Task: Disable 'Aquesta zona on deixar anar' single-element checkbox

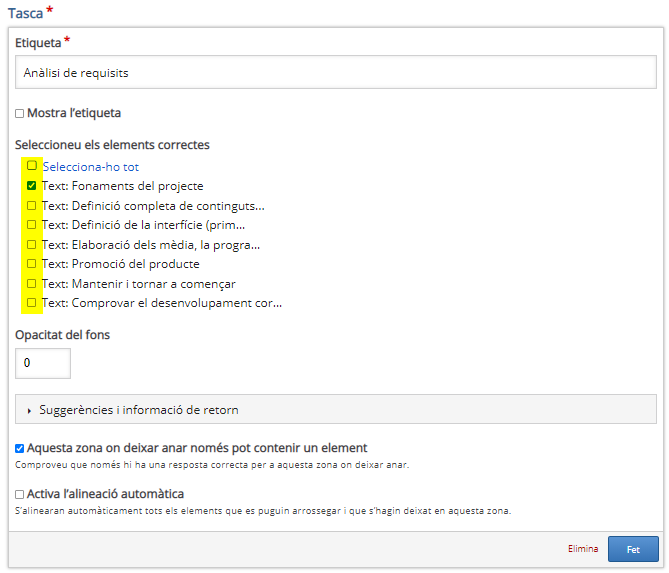Action: point(19,448)
